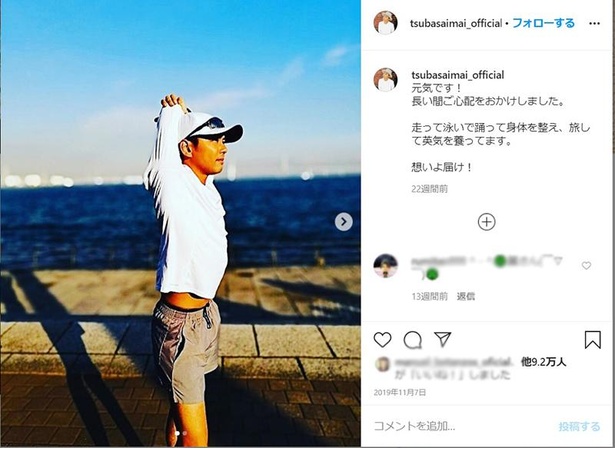Focus the コメントを追加 comment field
Screen dimensions: 615x449
pos(465,426)
